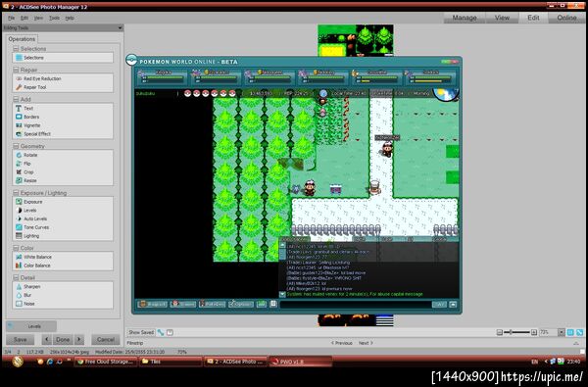Open the Tools menu

point(54,18)
